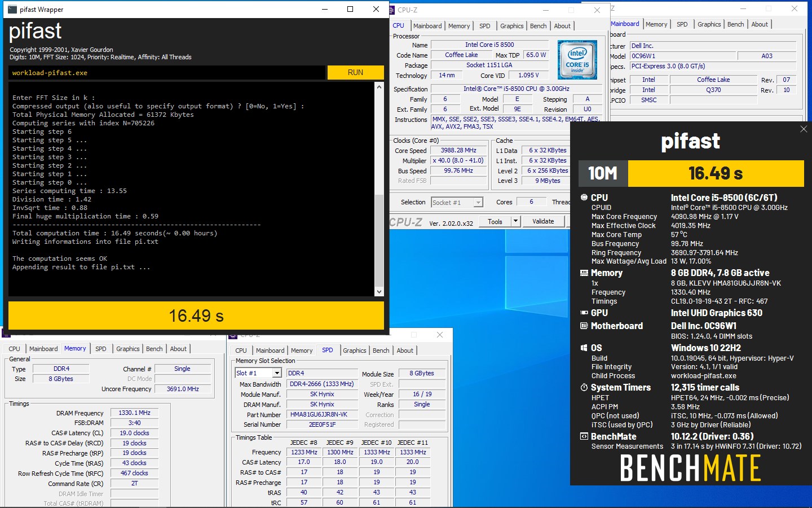Open Memory tab in the Dell mainboard CPU-Z window
This screenshot has height=508, width=812.
[x=656, y=24]
